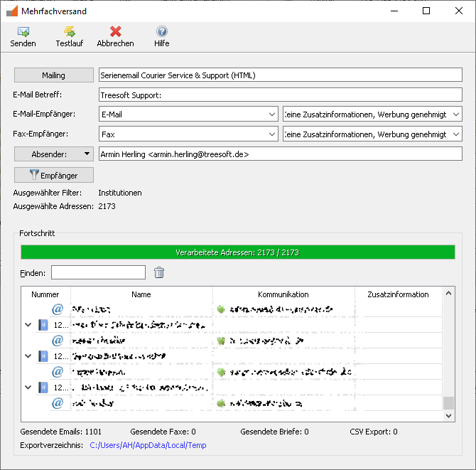Screen dimensions: 476x470
Task: Click the 'Gesendete Emails: 1101' text
Action: click(60, 432)
